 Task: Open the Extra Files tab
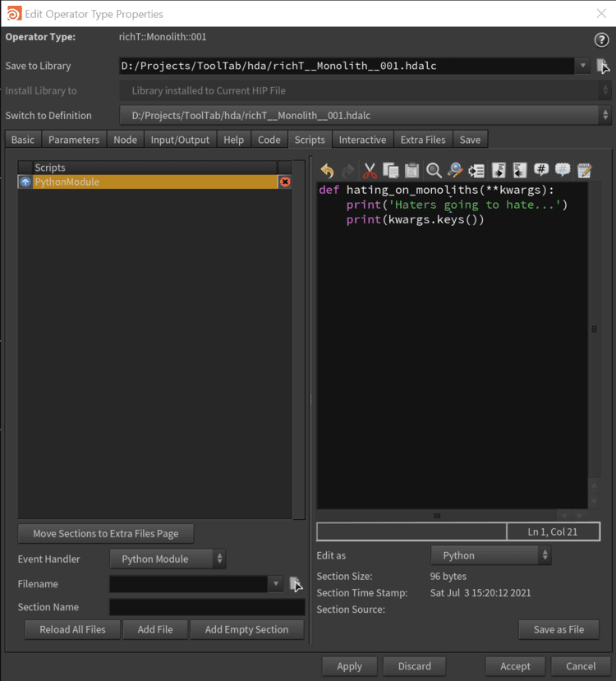423,140
